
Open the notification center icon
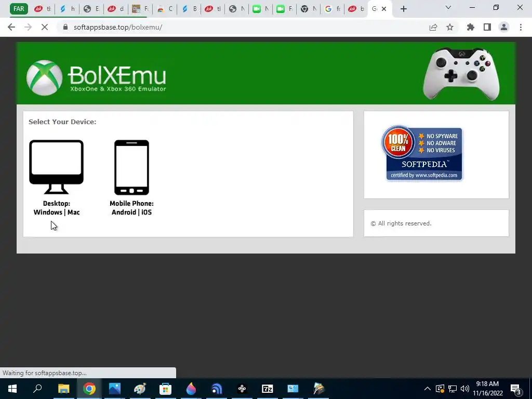516,389
